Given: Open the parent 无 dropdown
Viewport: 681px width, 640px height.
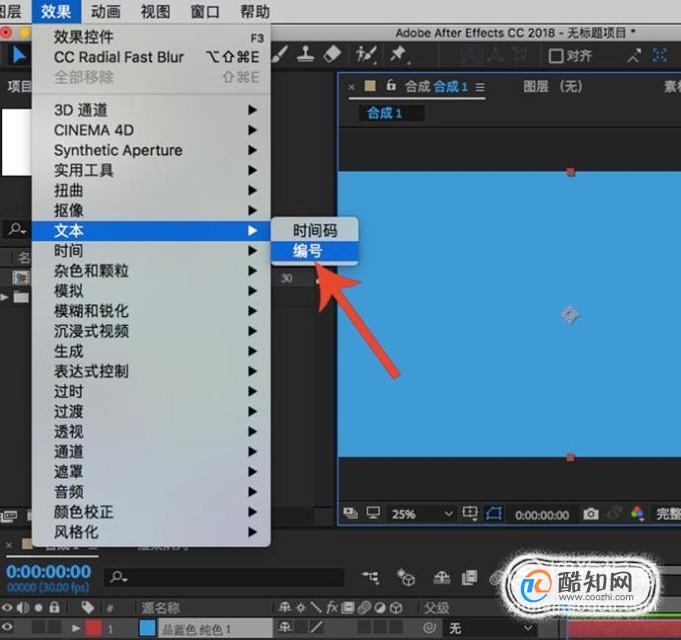Looking at the screenshot, I should [490, 628].
